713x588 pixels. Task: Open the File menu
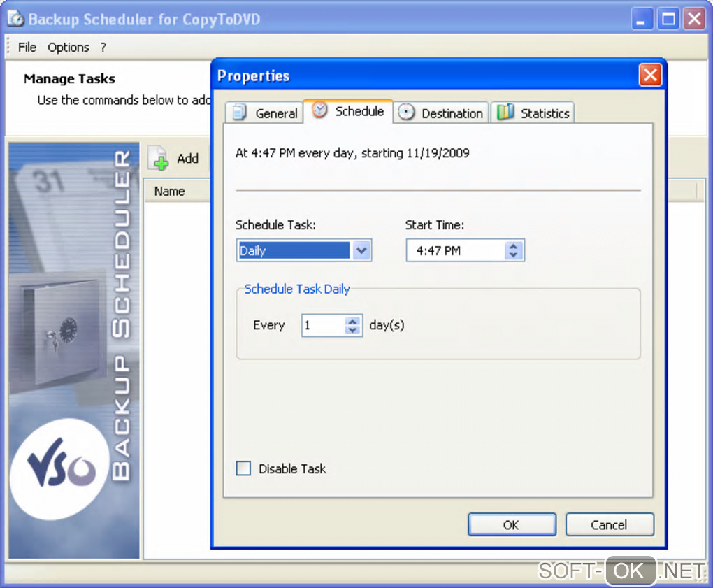point(27,48)
